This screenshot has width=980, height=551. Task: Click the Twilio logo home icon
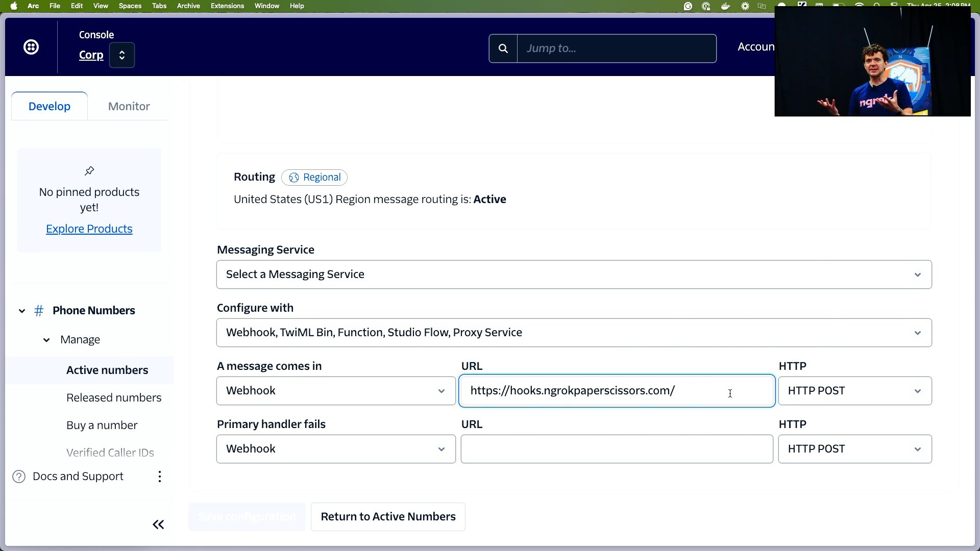(x=31, y=47)
